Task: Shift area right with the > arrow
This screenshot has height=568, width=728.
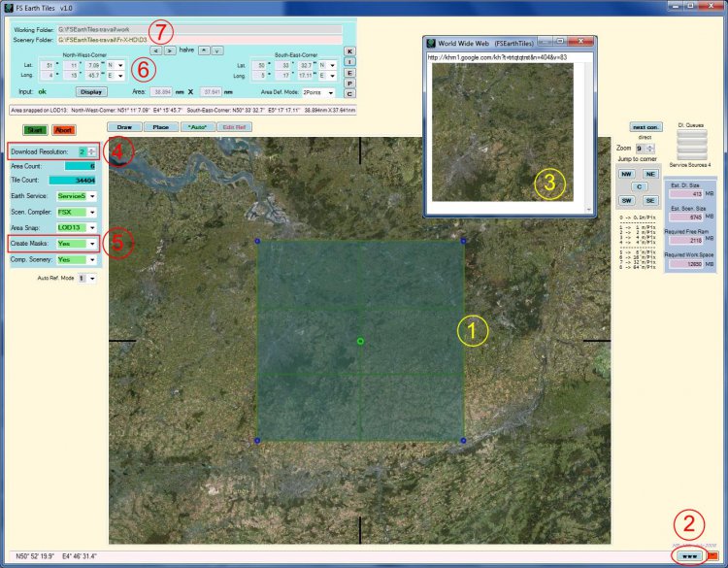Action: pos(170,50)
